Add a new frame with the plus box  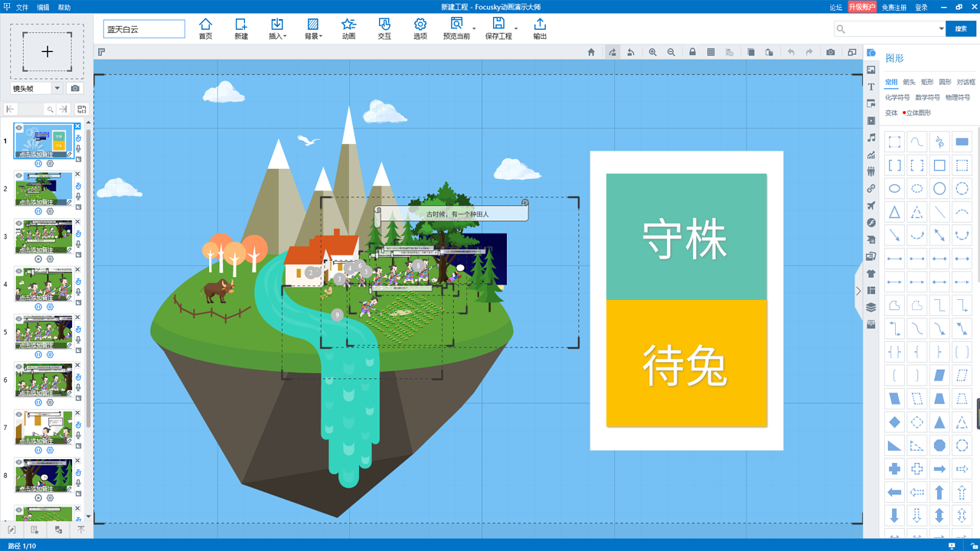(x=47, y=51)
